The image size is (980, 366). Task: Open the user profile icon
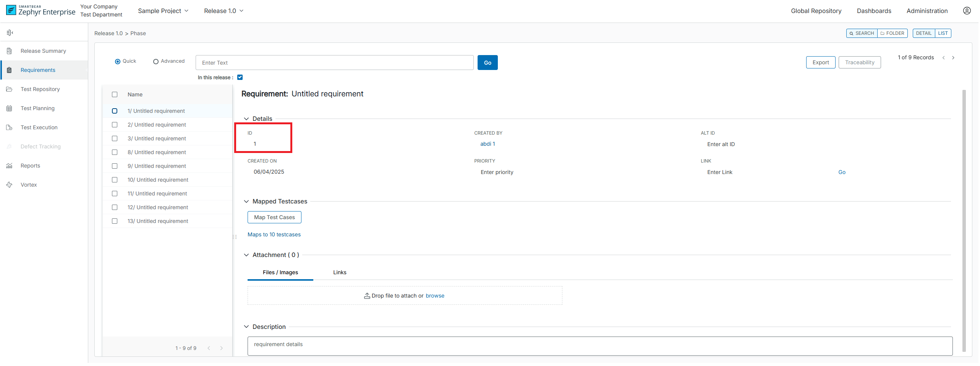coord(967,11)
